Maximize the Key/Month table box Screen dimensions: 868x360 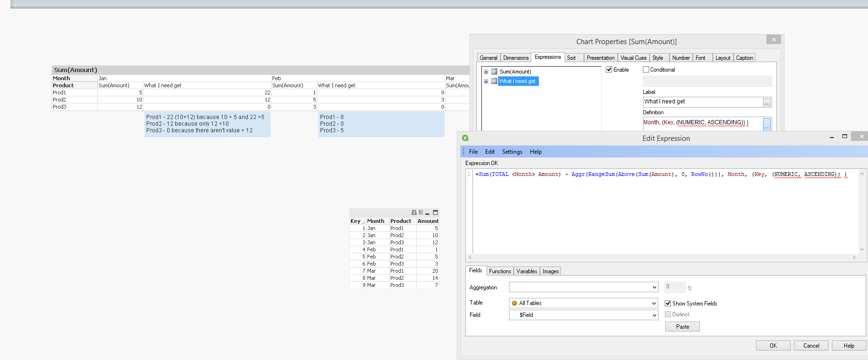435,212
